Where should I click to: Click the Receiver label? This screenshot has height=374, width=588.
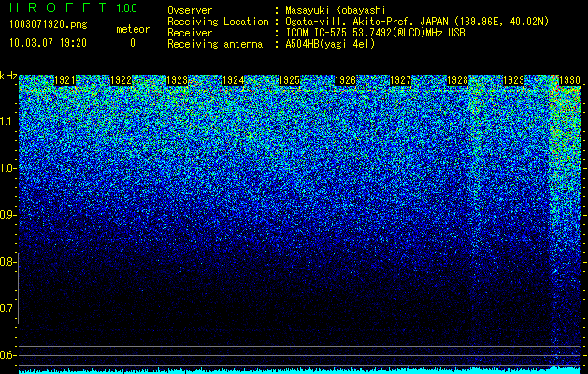pyautogui.click(x=190, y=33)
